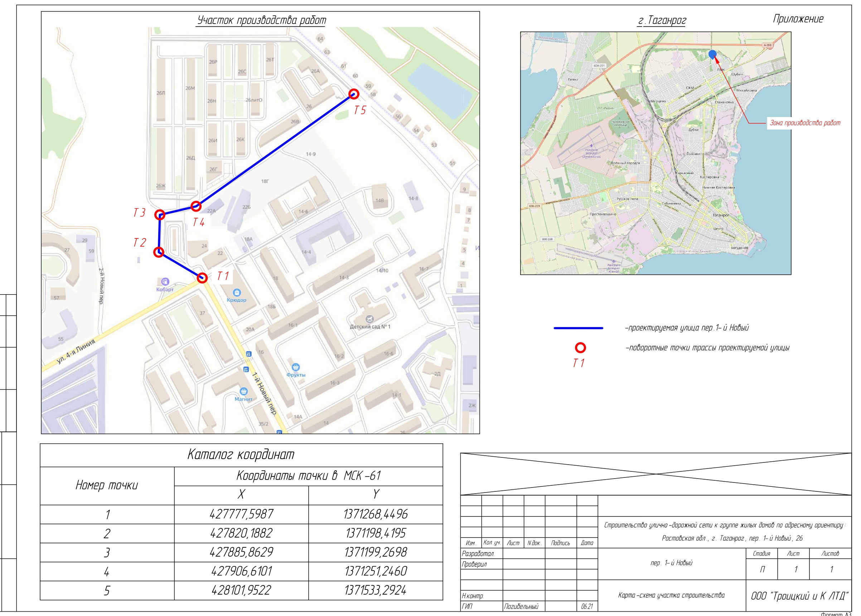Viewport: 861px width, 616px height.
Task: Click the T2 turning point marker
Action: tap(159, 252)
